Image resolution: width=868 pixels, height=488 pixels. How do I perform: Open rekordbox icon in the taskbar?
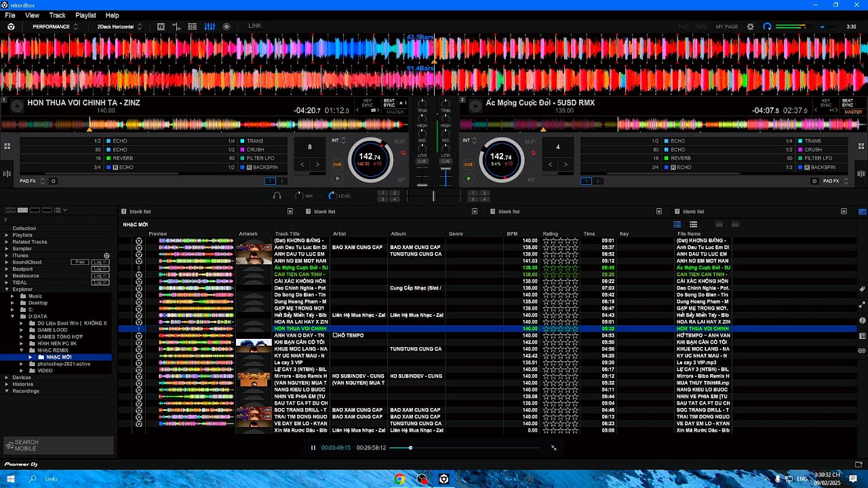tap(443, 479)
